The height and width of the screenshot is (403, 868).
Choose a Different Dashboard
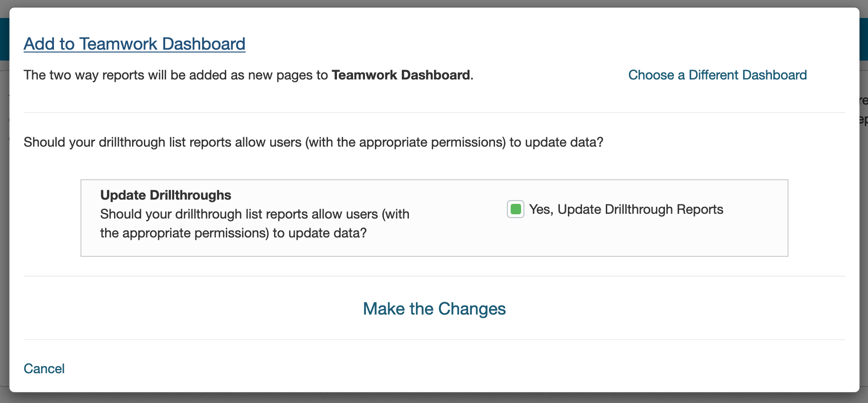(717, 75)
